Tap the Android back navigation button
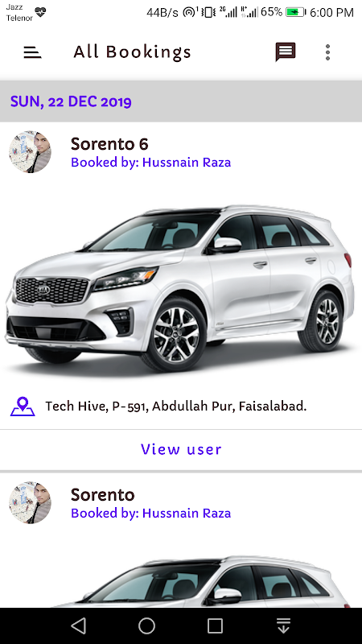Viewport: 362px width, 644px height. (x=78, y=626)
